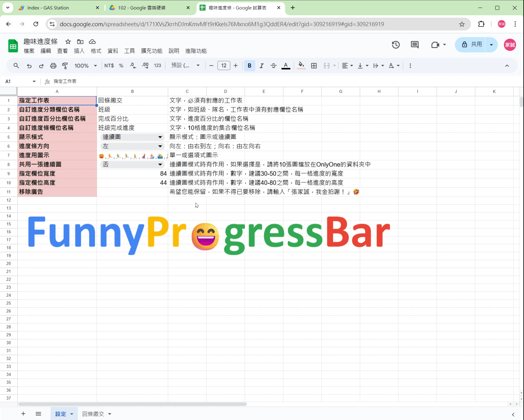Open the zoom level dropdown at 100%
This screenshot has width=524, height=420.
[x=86, y=66]
